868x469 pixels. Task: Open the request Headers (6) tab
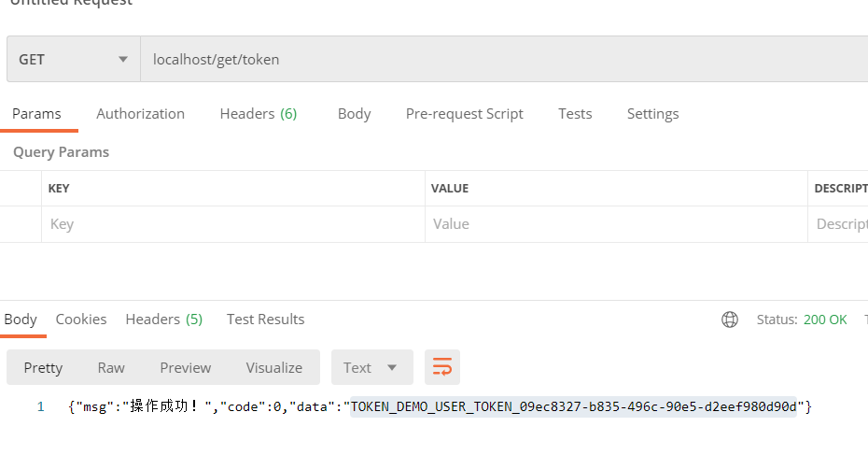258,114
